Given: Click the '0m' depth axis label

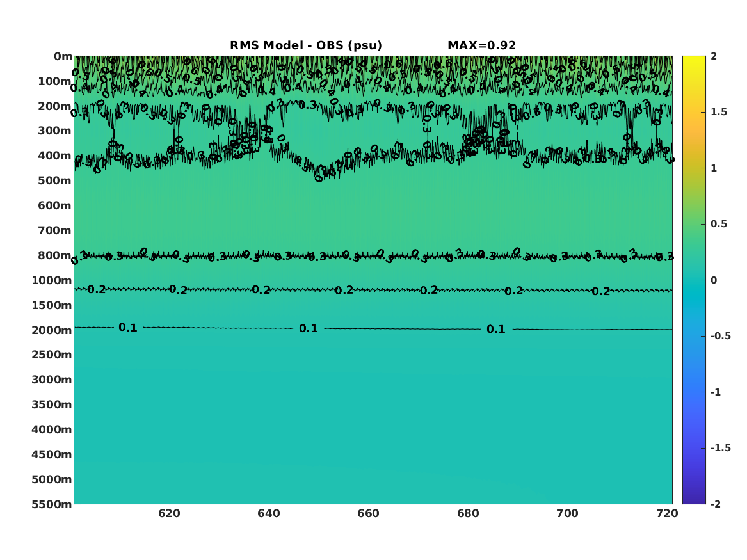Looking at the screenshot, I should point(63,57).
